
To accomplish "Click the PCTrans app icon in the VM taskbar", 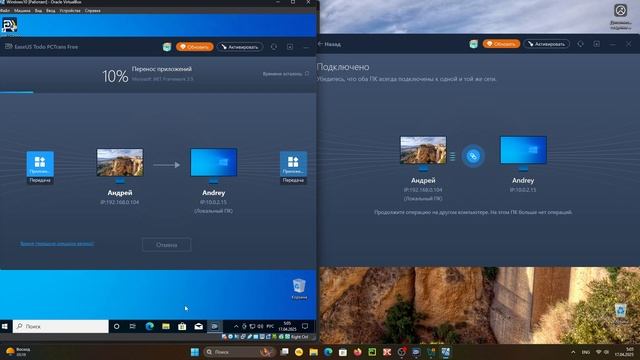I will 215,327.
